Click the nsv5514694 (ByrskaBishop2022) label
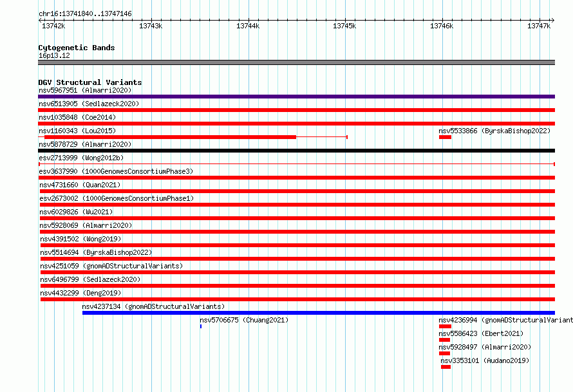This screenshot has width=573, height=392. 96,252
